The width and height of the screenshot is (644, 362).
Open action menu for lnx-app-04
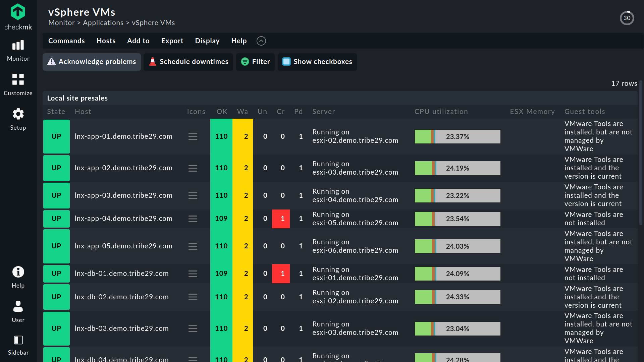tap(193, 219)
